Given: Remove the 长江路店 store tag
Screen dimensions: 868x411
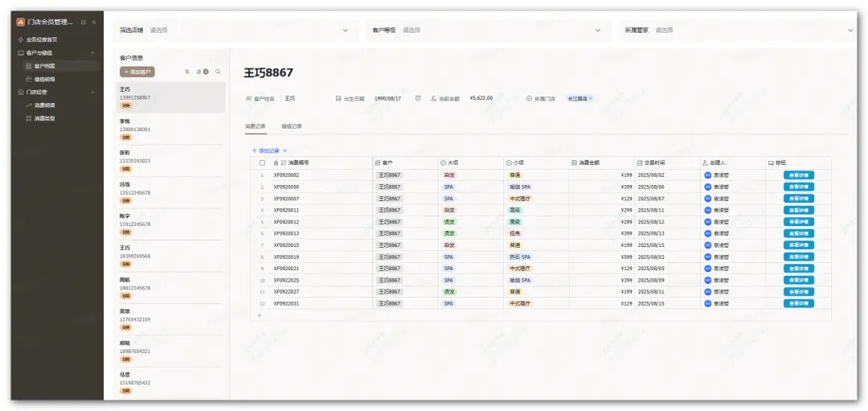Looking at the screenshot, I should (590, 99).
